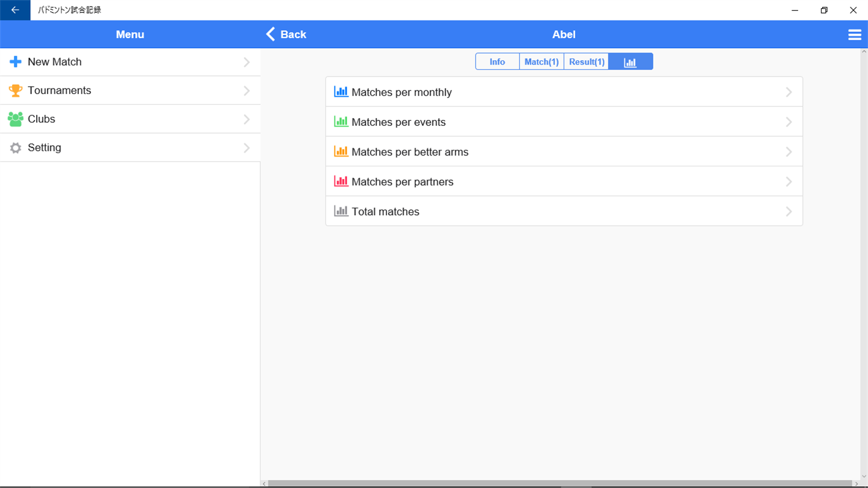Open Clubs from the side menu
Image resolution: width=868 pixels, height=488 pixels.
[x=130, y=119]
